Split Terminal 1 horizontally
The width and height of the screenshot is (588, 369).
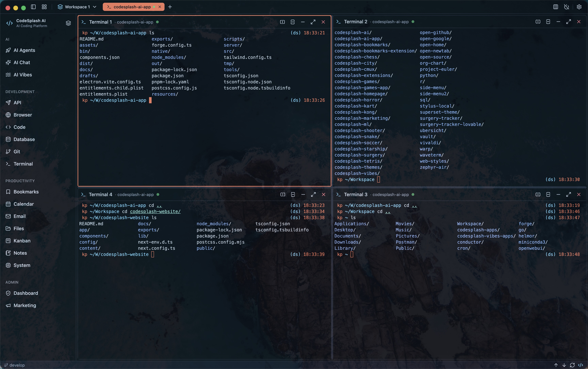click(x=293, y=22)
